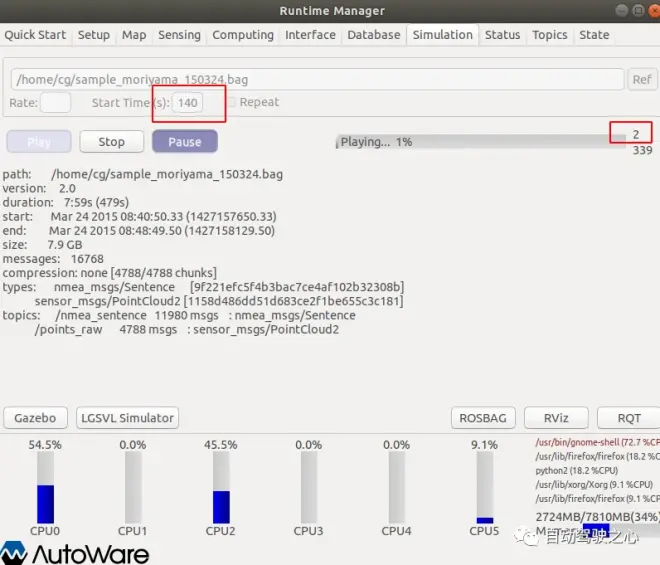Viewport: 660px width, 565px height.
Task: Click the AutoWare logo icon
Action: [x=13, y=552]
